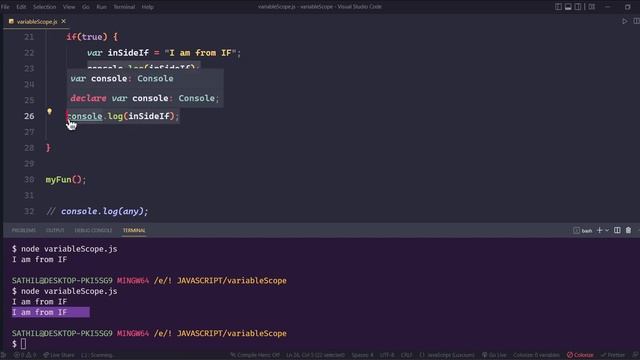The image size is (640, 360).
Task: Click the first 'node variableScope.js' terminal command
Action: (69, 249)
